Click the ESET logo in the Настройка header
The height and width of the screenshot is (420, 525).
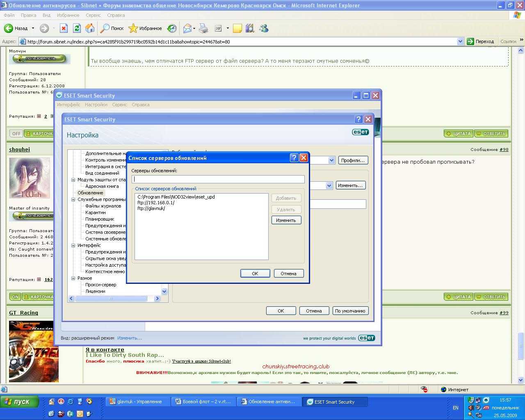(361, 132)
